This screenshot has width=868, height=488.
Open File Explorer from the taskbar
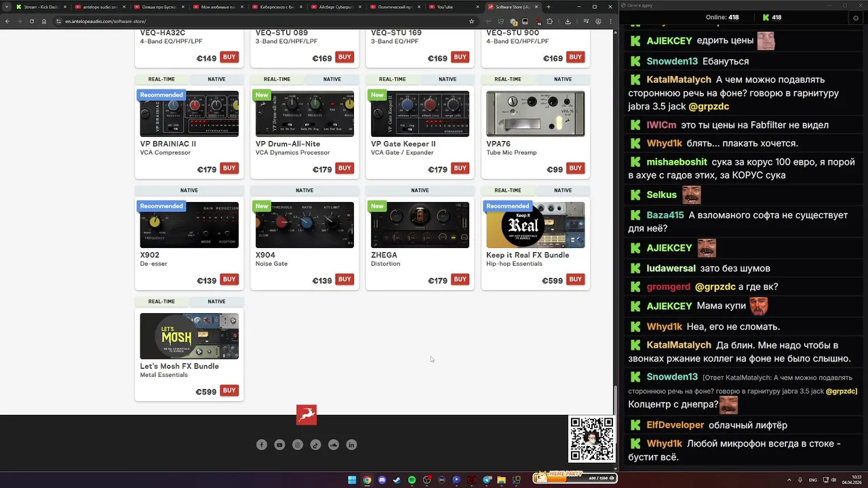coord(501,480)
